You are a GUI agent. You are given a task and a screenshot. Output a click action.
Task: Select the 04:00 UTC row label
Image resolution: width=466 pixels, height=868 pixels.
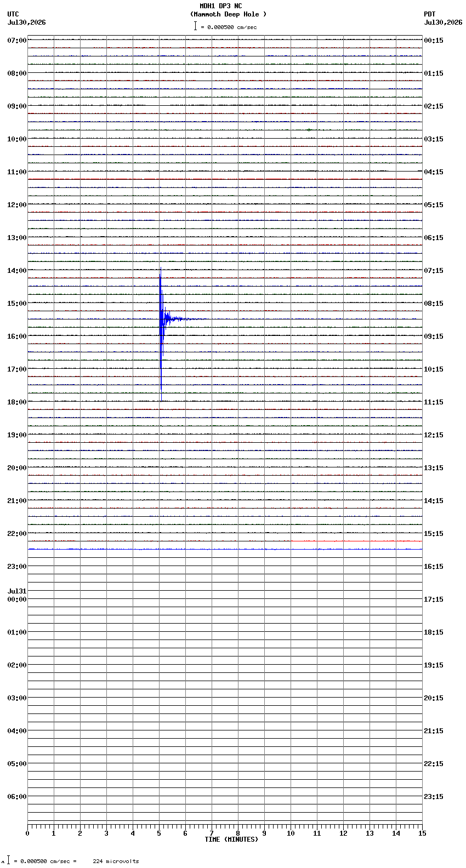[x=17, y=731]
